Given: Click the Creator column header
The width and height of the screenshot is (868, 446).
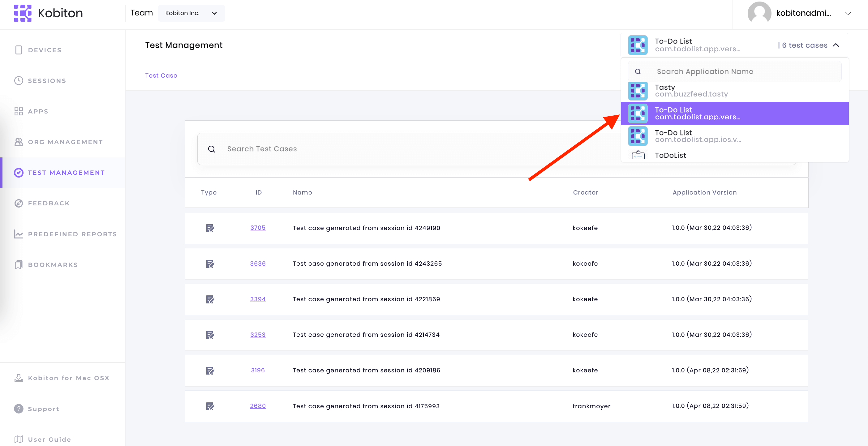Looking at the screenshot, I should [x=586, y=192].
